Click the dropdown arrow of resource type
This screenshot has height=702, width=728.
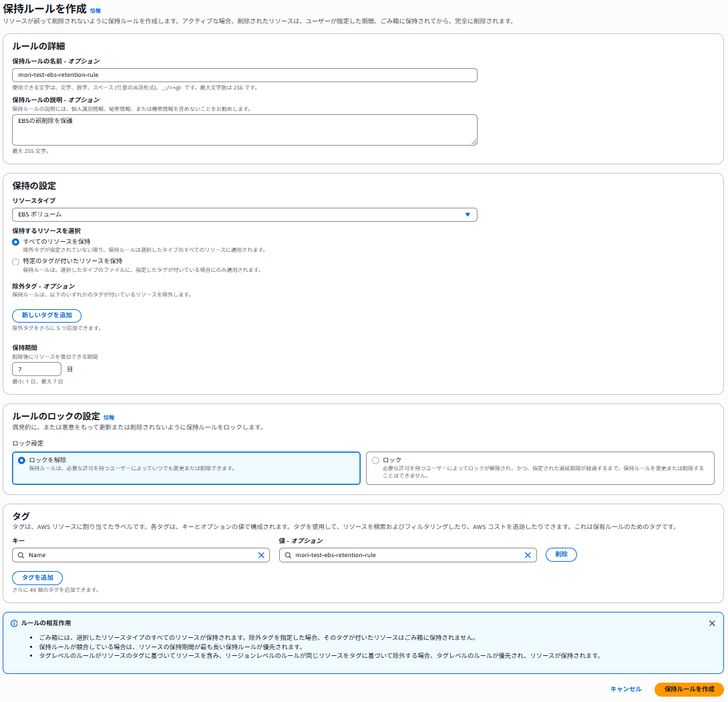pos(468,214)
